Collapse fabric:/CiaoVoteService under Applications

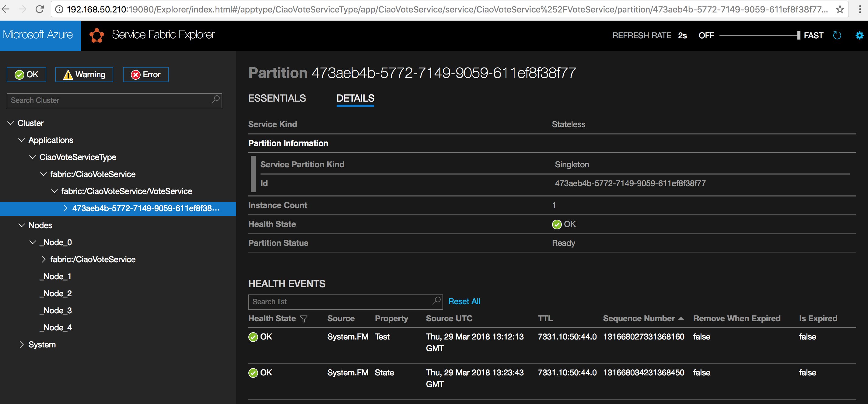click(x=44, y=174)
